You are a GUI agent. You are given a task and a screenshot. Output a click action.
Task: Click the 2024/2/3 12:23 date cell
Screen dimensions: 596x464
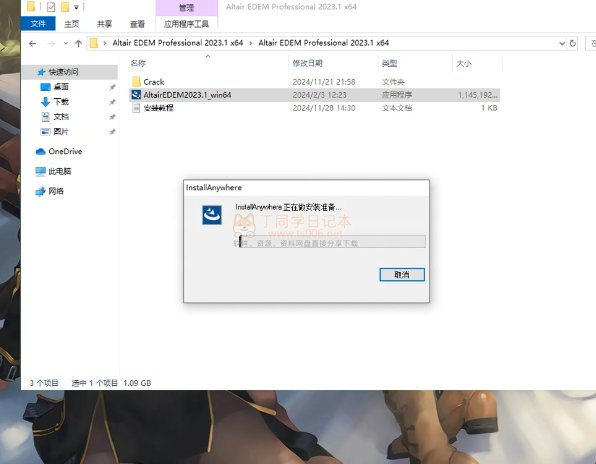(x=319, y=95)
